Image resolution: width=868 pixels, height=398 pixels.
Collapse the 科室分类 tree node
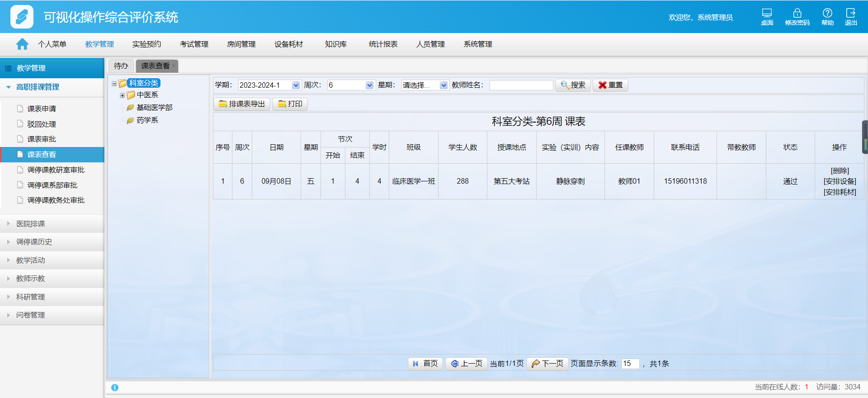point(114,84)
